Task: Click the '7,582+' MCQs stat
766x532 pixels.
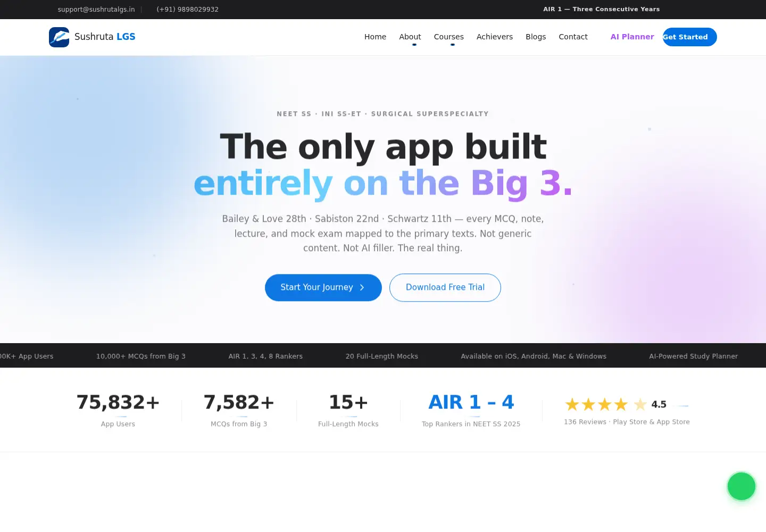Action: tap(239, 402)
